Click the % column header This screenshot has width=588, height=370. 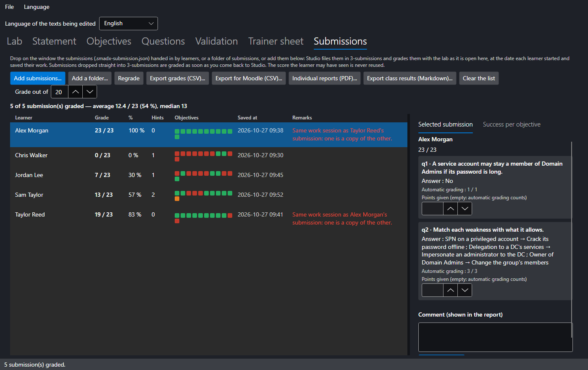(x=131, y=118)
